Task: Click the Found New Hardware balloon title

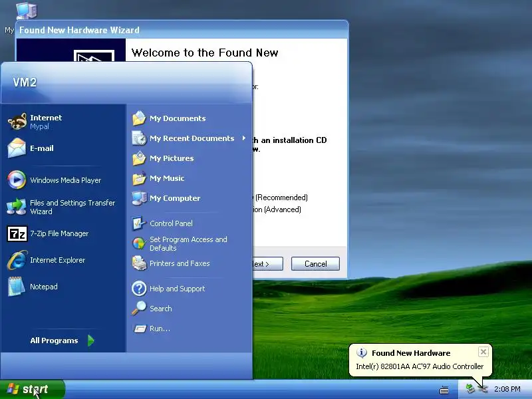Action: tap(411, 353)
